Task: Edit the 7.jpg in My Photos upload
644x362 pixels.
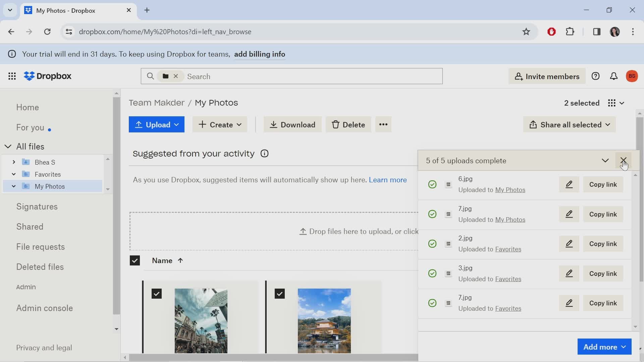Action: click(569, 214)
